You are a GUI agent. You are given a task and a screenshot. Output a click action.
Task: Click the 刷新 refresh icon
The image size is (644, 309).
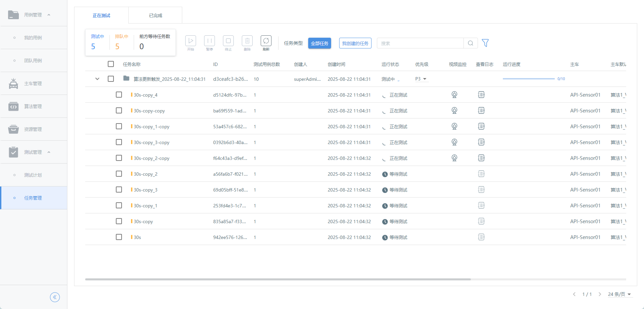click(266, 41)
